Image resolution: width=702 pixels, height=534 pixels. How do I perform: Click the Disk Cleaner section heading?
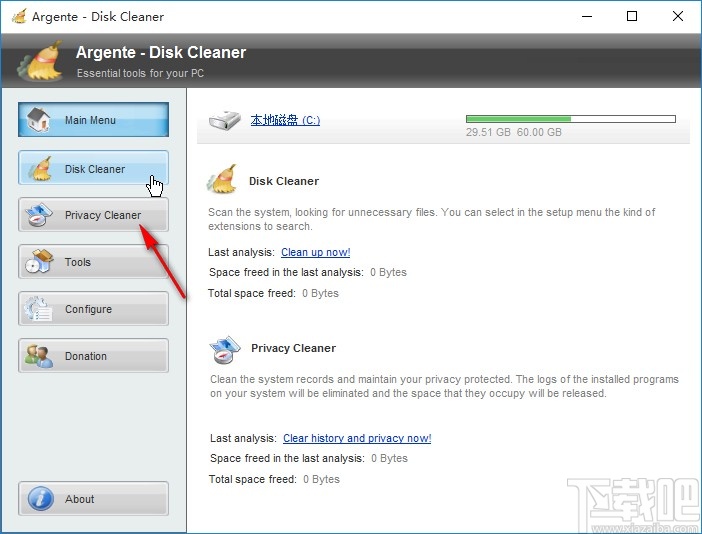point(284,181)
